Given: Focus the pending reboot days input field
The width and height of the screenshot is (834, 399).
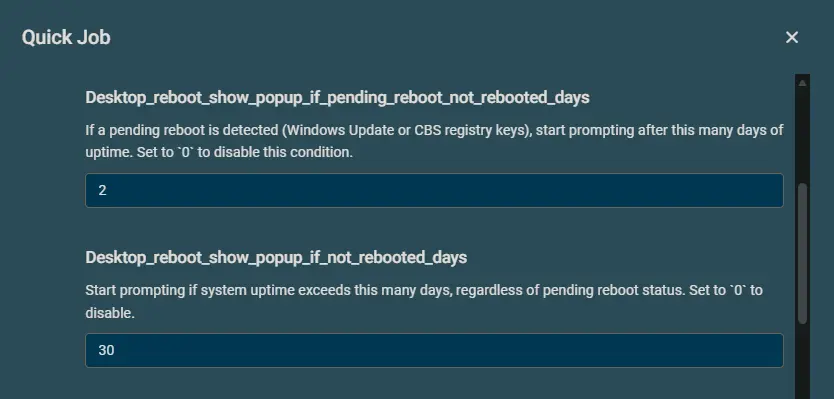Looking at the screenshot, I should pos(434,190).
